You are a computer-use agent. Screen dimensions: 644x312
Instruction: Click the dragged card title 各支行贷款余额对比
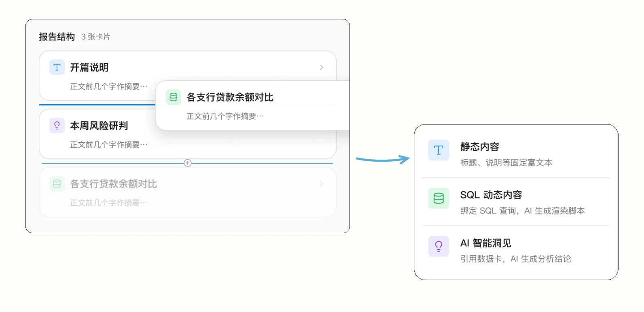230,97
